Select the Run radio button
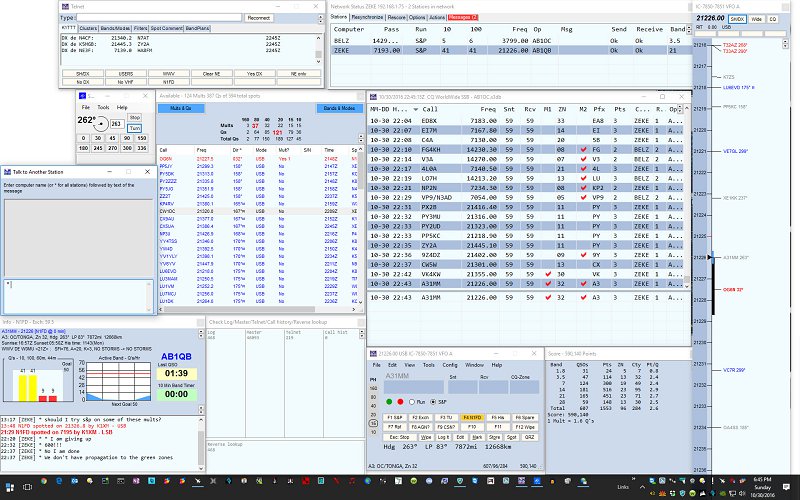The image size is (800, 500). point(412,402)
